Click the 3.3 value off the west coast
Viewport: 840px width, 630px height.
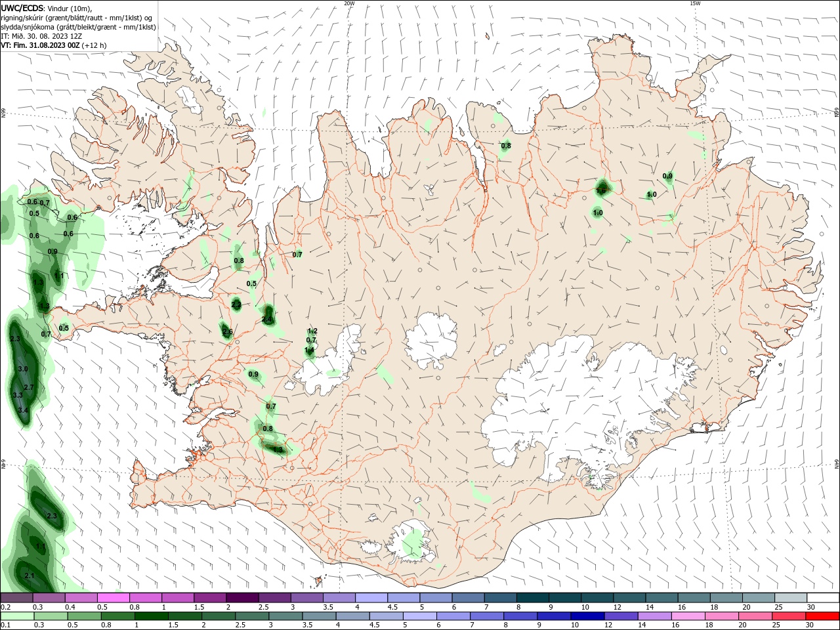pos(18,396)
